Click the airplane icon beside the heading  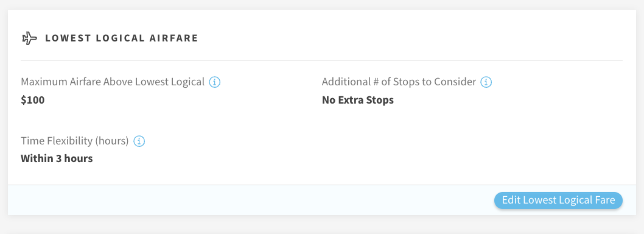point(29,38)
